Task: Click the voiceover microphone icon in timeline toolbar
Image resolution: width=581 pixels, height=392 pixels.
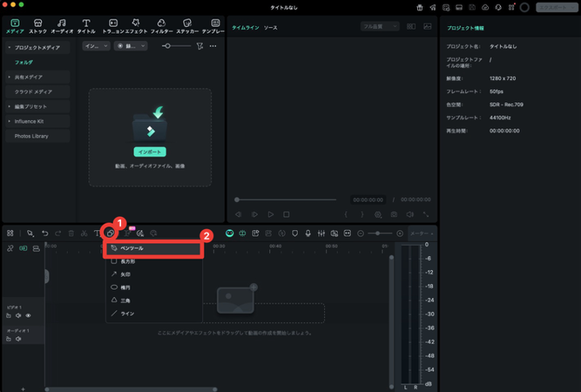Action: (309, 233)
